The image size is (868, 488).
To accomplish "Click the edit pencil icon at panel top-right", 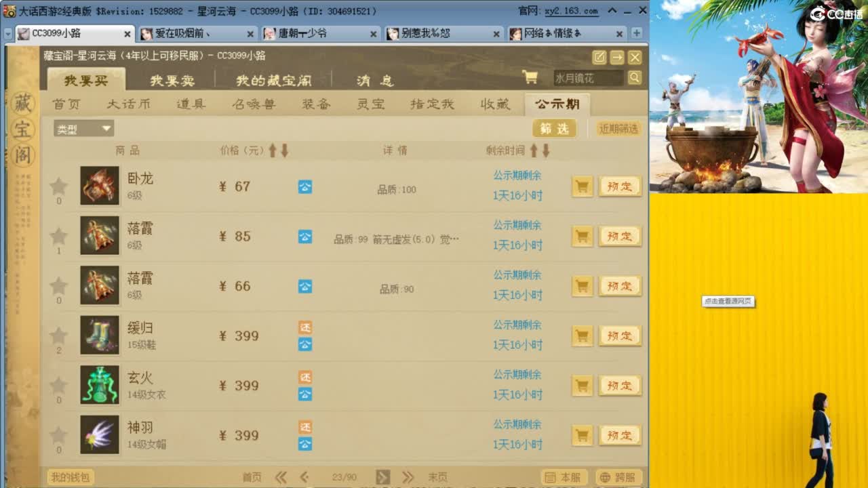I will 599,58.
